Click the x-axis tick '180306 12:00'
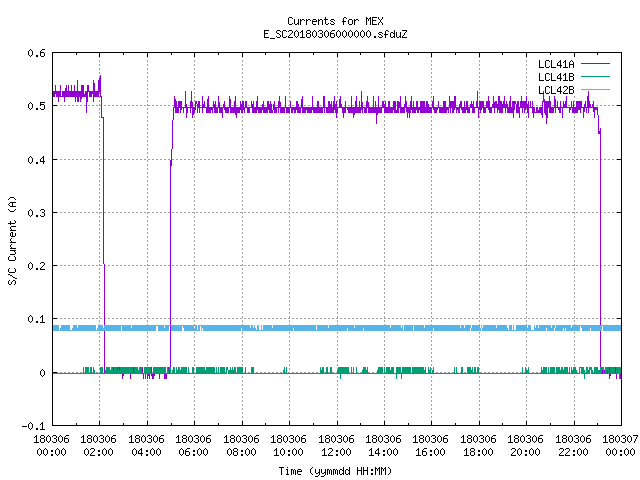The height and width of the screenshot is (480, 640). (337, 446)
